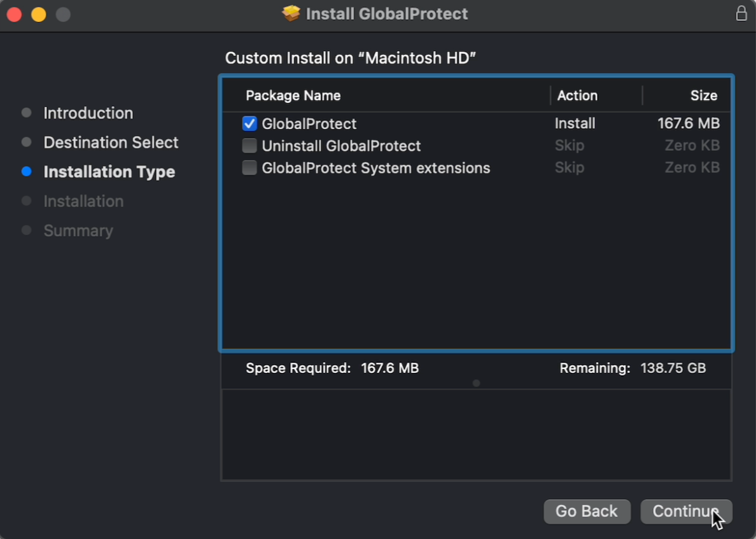Viewport: 756px width, 539px height.
Task: Click the GlobalProtect System extensions label
Action: tap(376, 168)
